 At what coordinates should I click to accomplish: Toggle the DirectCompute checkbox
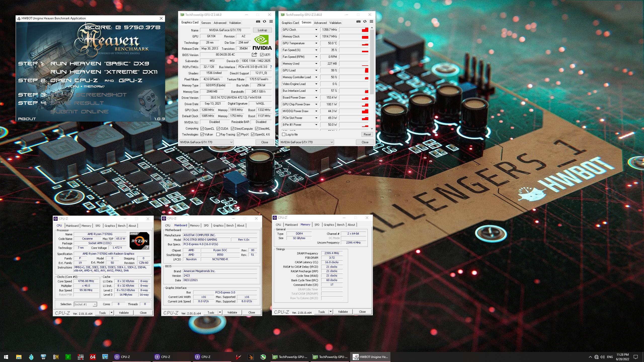232,128
